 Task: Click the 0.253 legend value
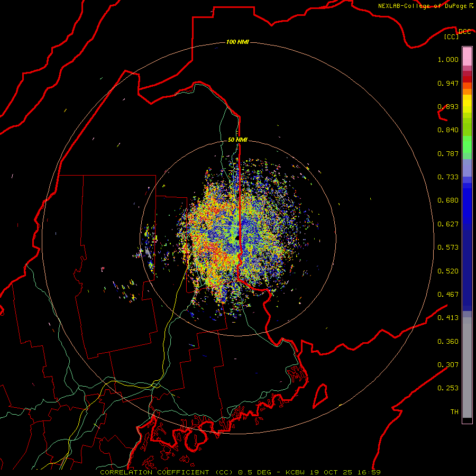pyautogui.click(x=448, y=388)
